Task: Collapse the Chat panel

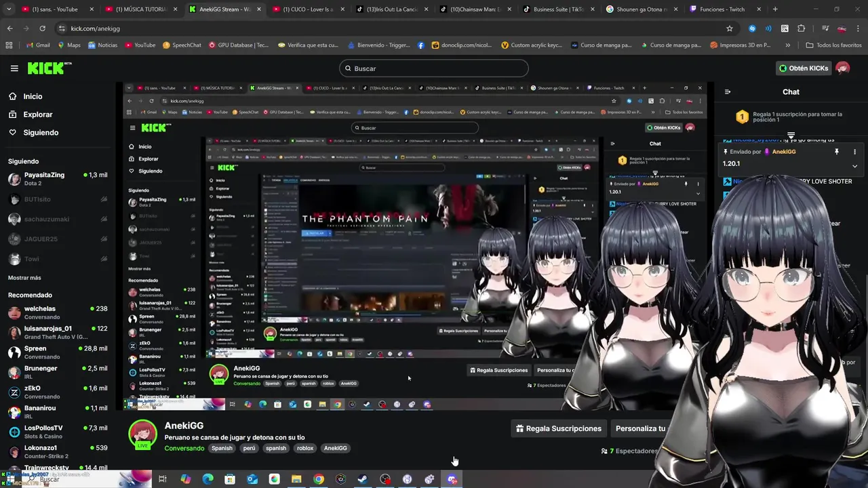Action: click(x=728, y=91)
